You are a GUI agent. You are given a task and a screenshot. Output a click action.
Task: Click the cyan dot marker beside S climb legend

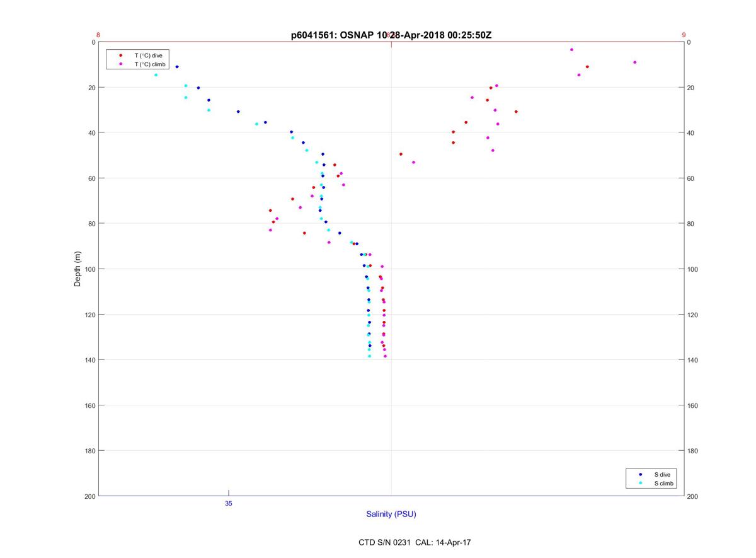640,483
